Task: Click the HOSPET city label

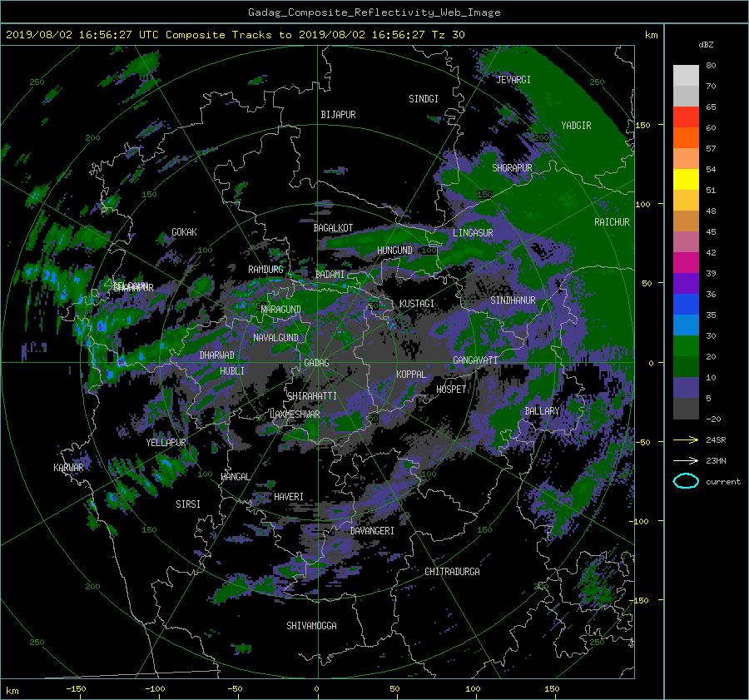Action: (451, 390)
